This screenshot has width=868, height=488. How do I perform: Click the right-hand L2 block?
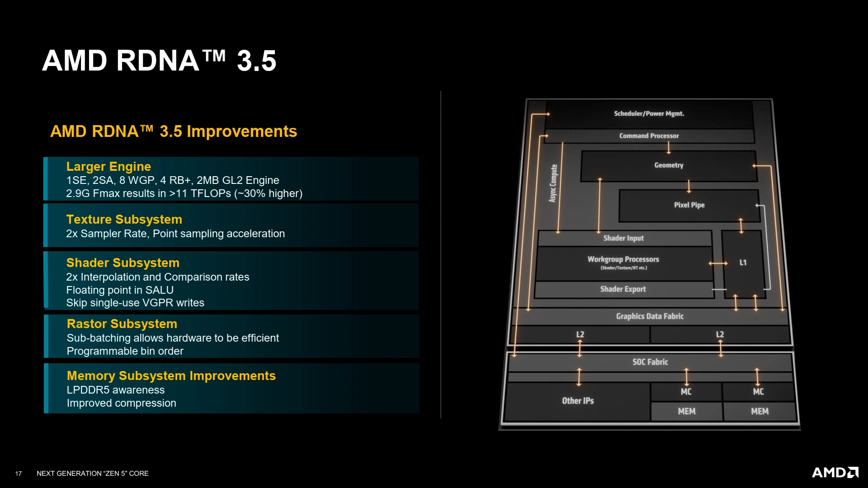click(x=720, y=335)
